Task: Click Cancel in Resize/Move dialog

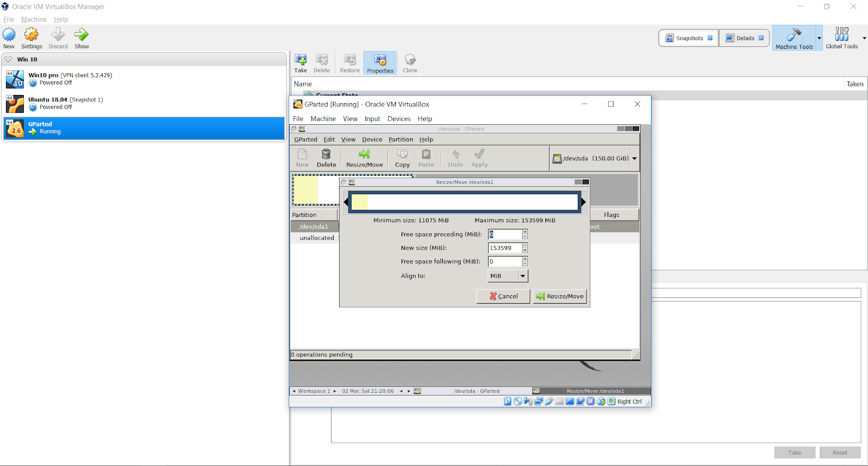Action: (503, 296)
